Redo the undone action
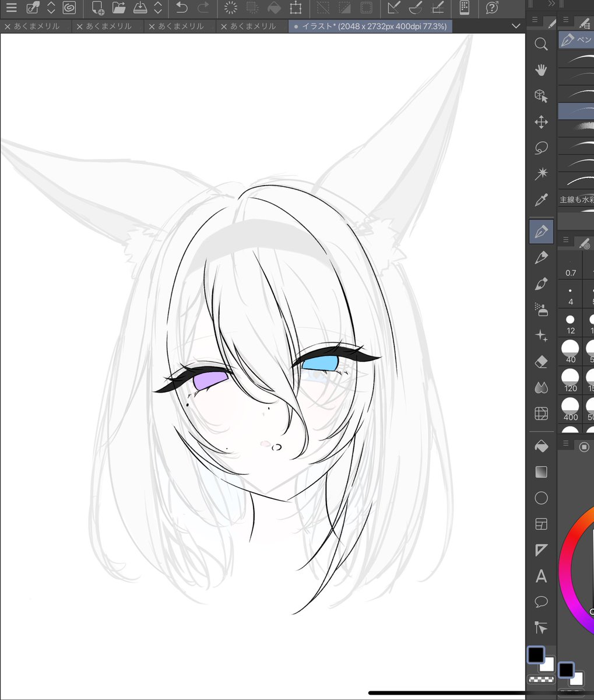The image size is (594, 700). [x=203, y=8]
